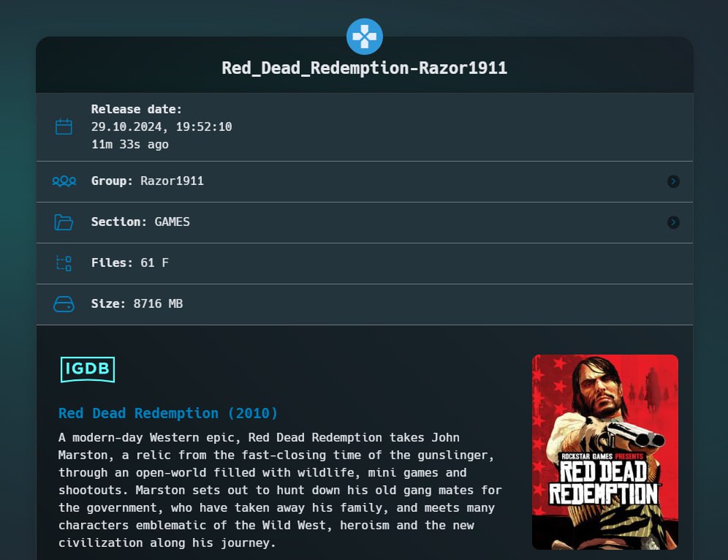Expand the Group row using its chevron arrow
728x560 pixels.
(673, 181)
